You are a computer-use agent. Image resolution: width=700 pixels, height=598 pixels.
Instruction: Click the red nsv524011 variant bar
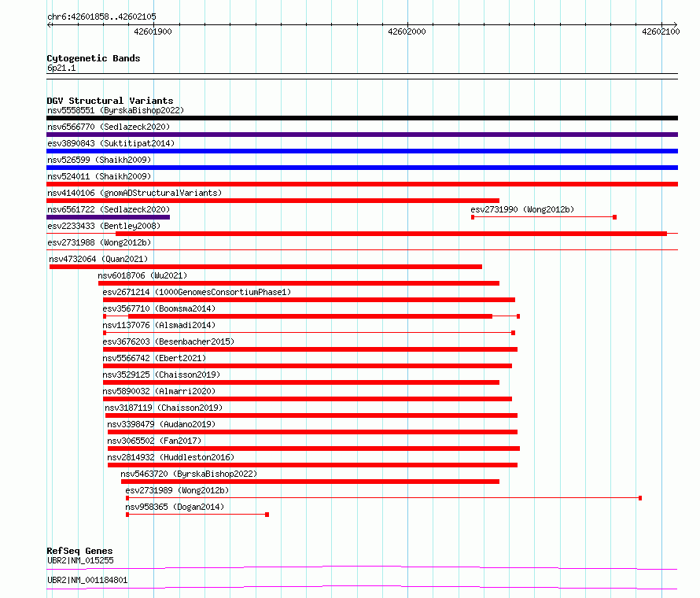pyautogui.click(x=362, y=184)
